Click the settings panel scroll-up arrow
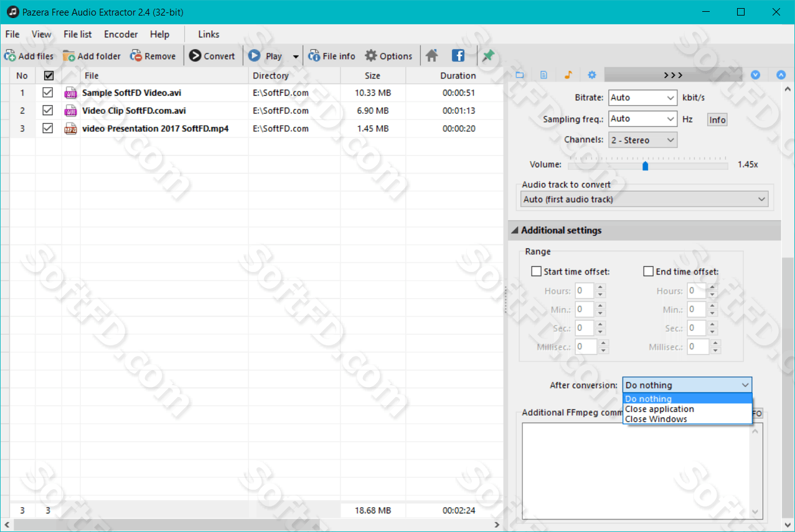The height and width of the screenshot is (532, 795). [787, 88]
